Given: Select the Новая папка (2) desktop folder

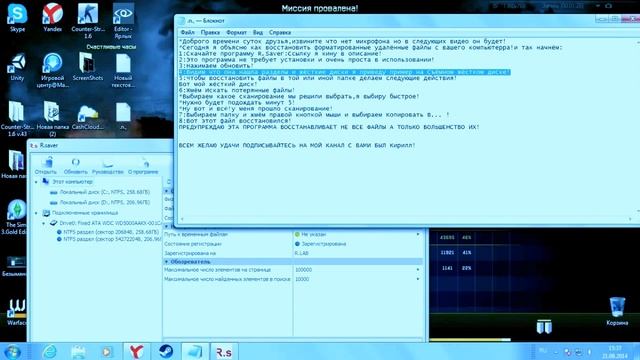Looking at the screenshot, I should tap(52, 119).
